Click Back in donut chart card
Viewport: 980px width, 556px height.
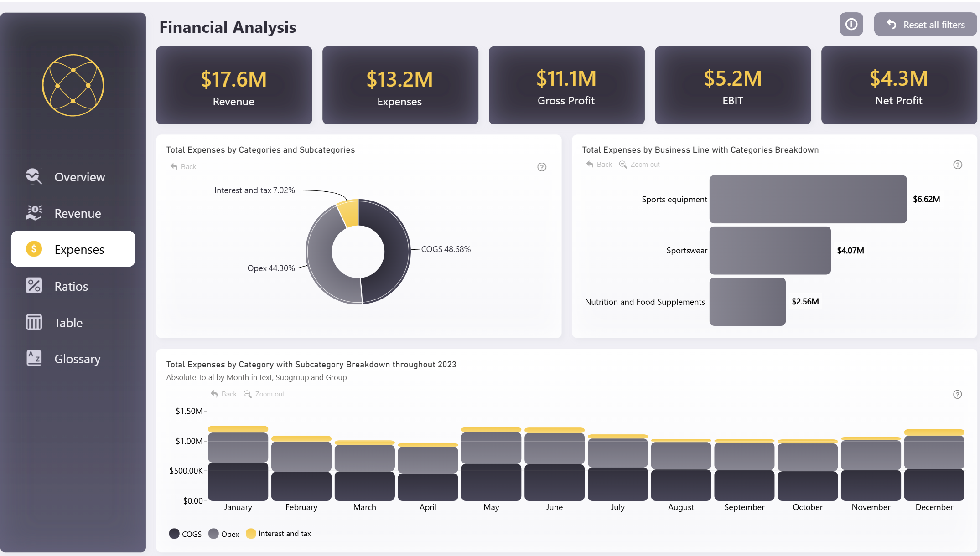tap(183, 167)
